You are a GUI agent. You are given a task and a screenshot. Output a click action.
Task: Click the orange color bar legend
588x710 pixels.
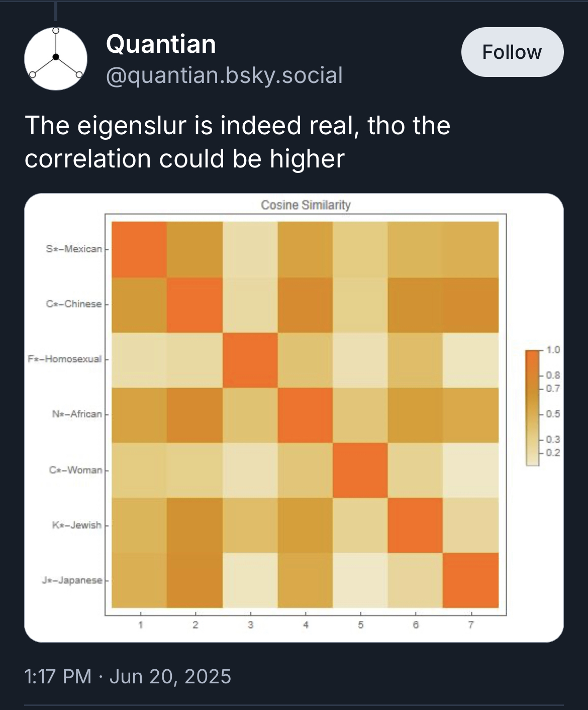(x=532, y=407)
